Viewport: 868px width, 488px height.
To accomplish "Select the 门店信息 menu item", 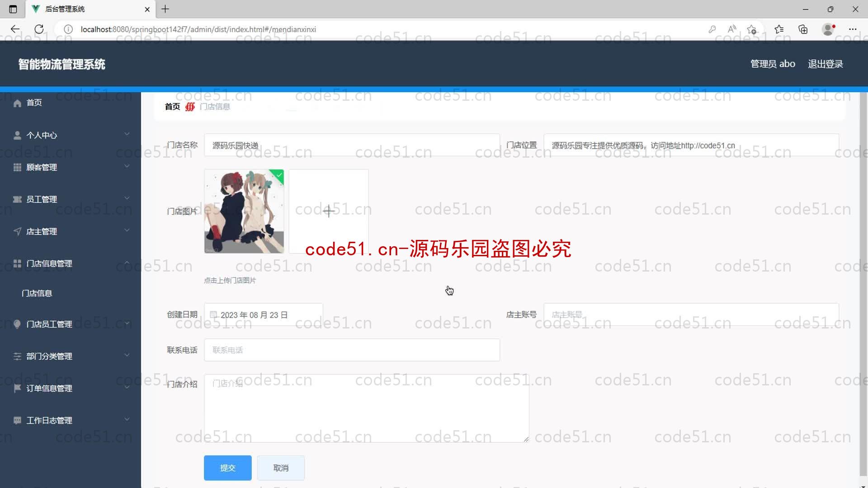I will [x=37, y=292].
